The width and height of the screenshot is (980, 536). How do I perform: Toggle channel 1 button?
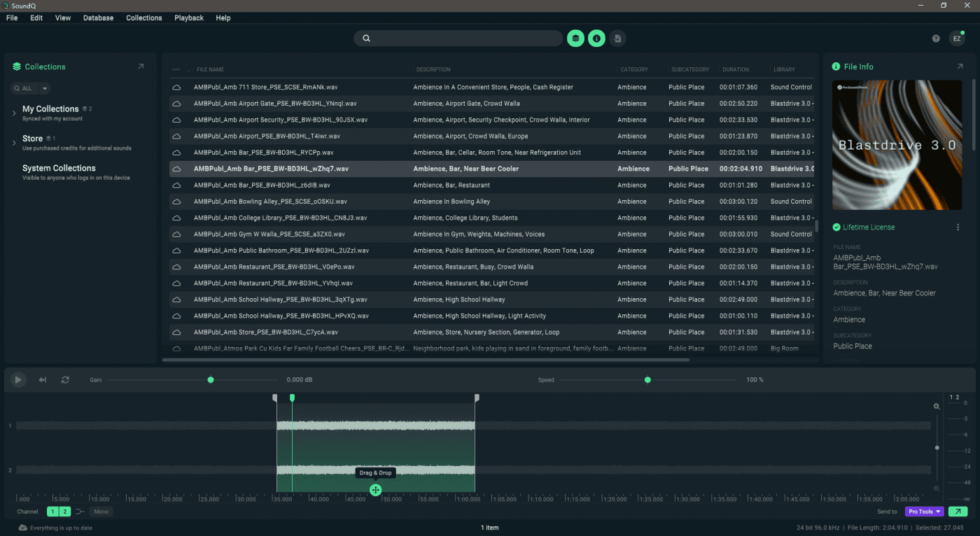tap(53, 512)
